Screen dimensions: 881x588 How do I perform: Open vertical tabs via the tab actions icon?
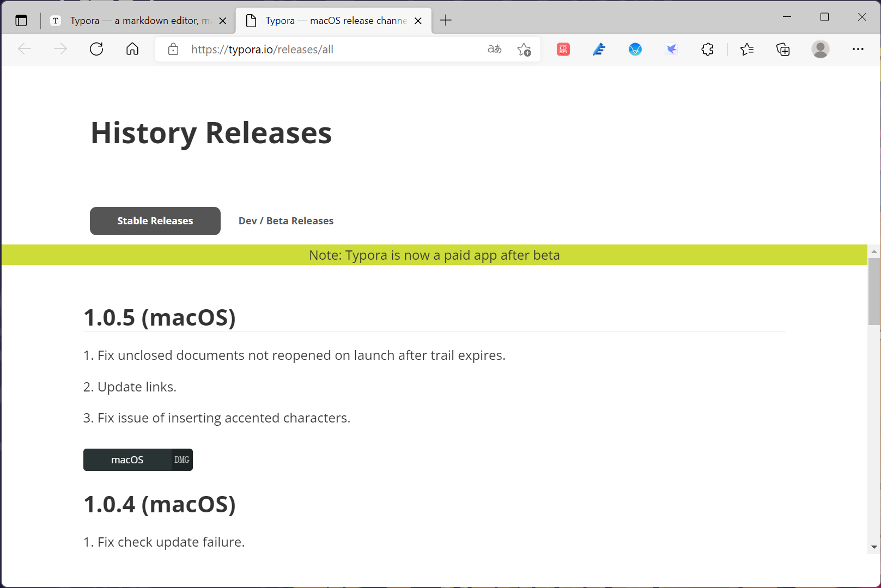pos(21,20)
